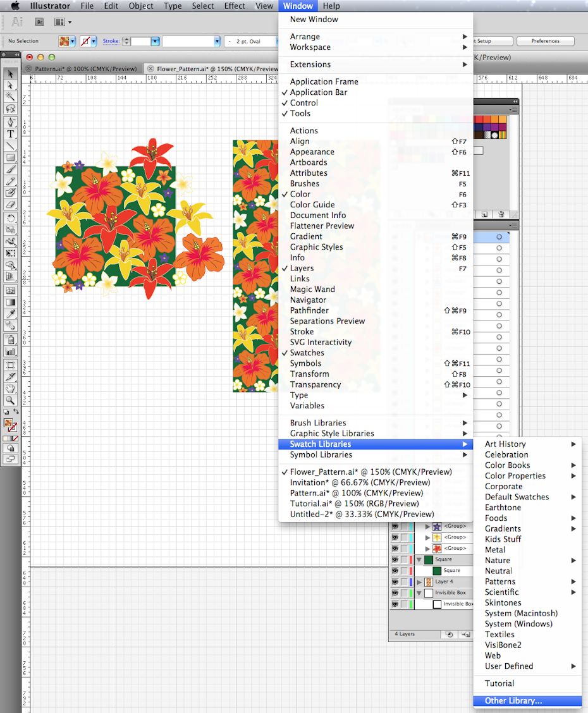Select the Artboard tool
The height and width of the screenshot is (713, 588).
point(10,365)
